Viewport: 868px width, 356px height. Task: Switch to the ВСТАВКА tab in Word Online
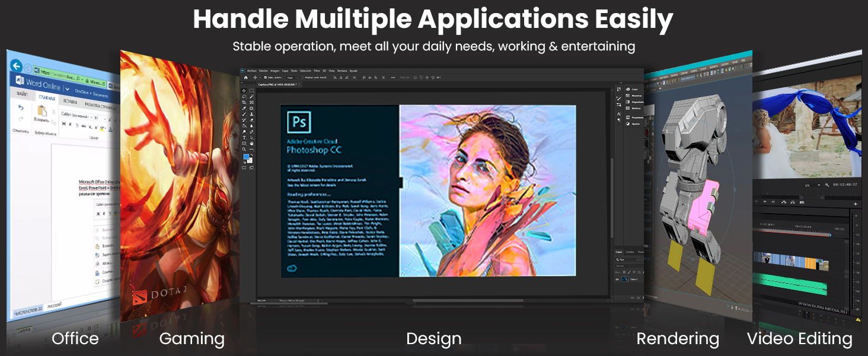click(x=70, y=102)
